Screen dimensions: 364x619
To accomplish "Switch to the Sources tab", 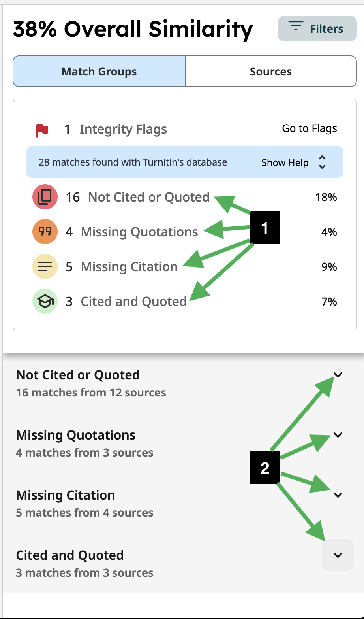I will pos(271,72).
